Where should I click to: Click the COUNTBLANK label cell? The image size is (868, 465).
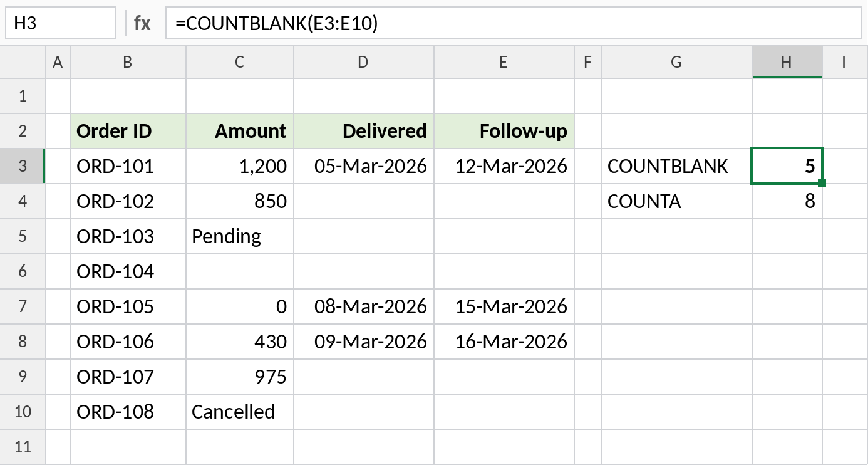coord(677,166)
